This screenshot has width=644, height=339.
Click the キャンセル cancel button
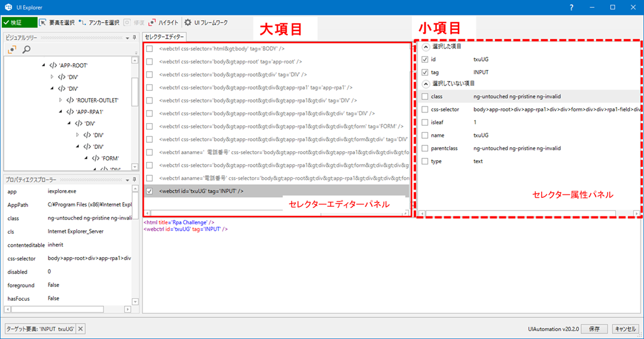[x=625, y=329]
